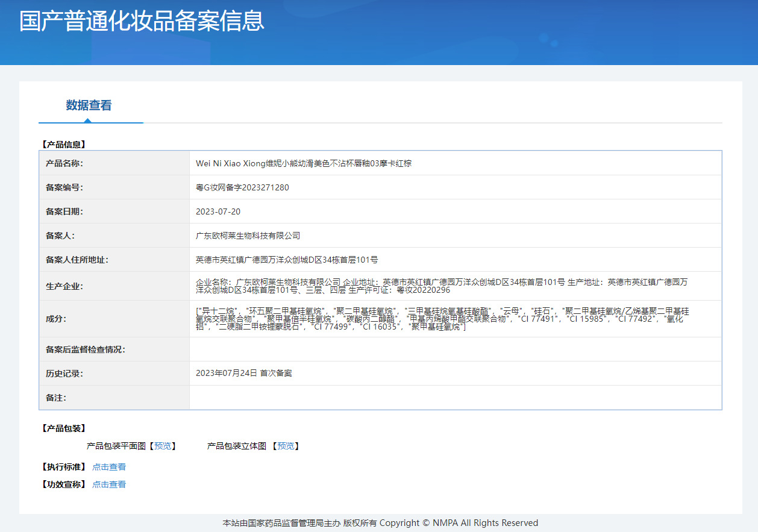The width and height of the screenshot is (758, 532).
Task: Open 预览 for 产品包装平面图
Action: click(x=163, y=446)
